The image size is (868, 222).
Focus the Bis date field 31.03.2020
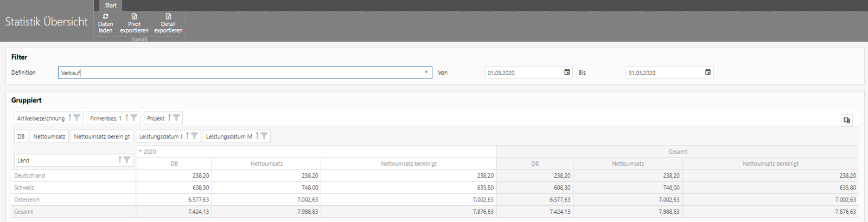669,73
